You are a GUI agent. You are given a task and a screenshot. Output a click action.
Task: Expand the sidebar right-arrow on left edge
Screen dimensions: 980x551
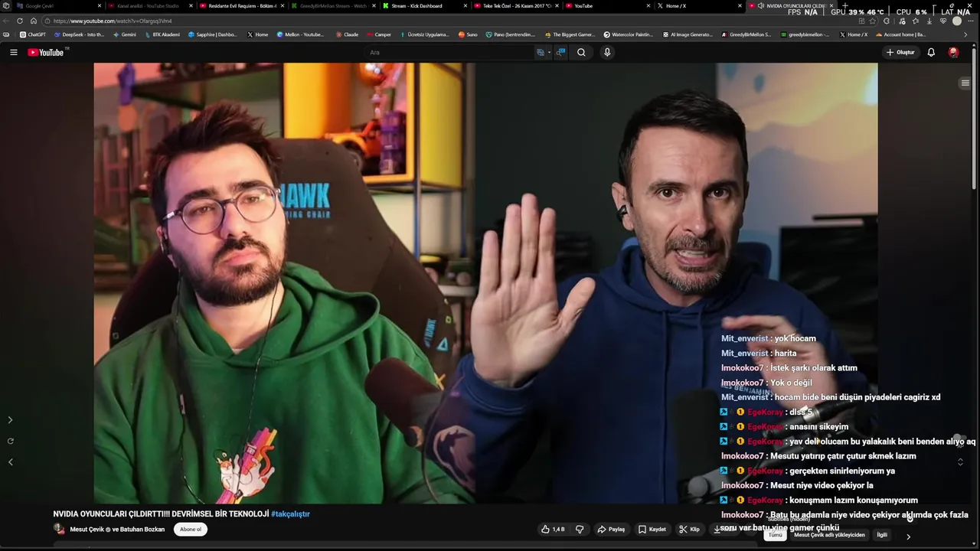click(10, 420)
